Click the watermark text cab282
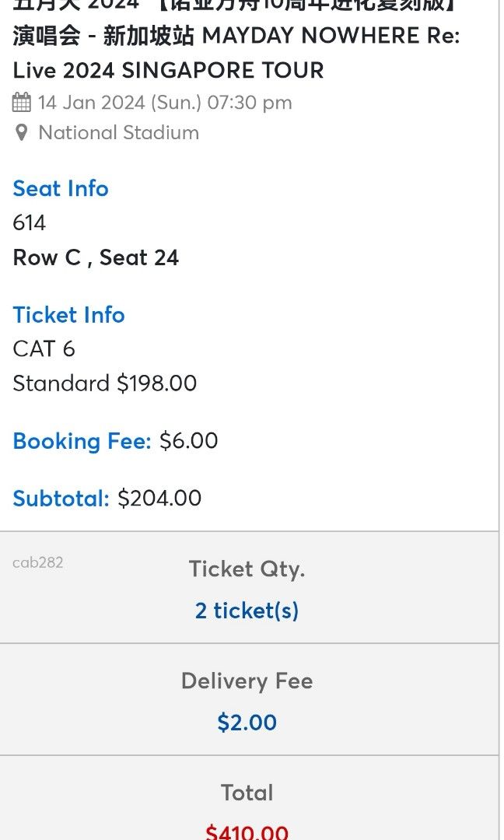Viewport: 504px width, 840px height. click(37, 562)
